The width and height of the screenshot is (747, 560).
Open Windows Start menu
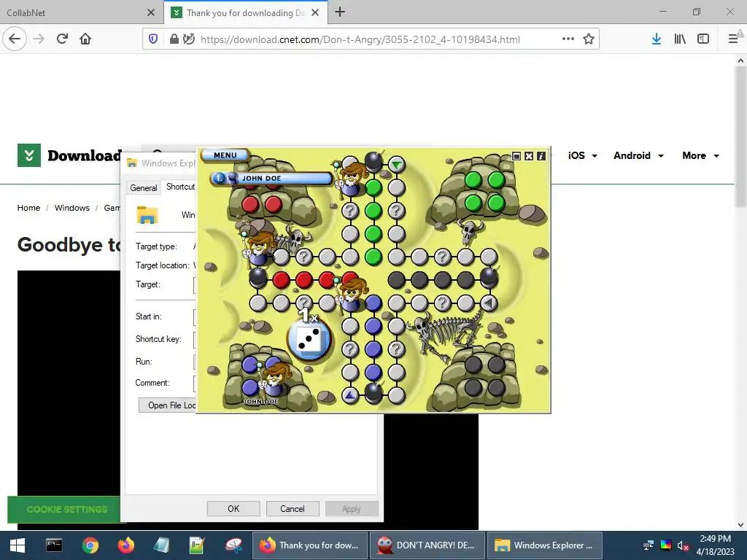pyautogui.click(x=18, y=545)
